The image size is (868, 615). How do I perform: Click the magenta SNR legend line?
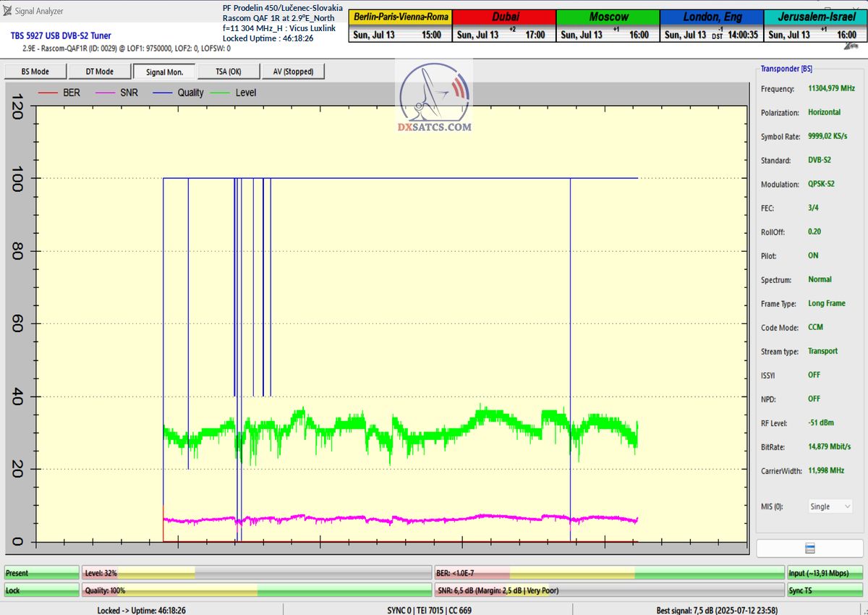pos(106,93)
